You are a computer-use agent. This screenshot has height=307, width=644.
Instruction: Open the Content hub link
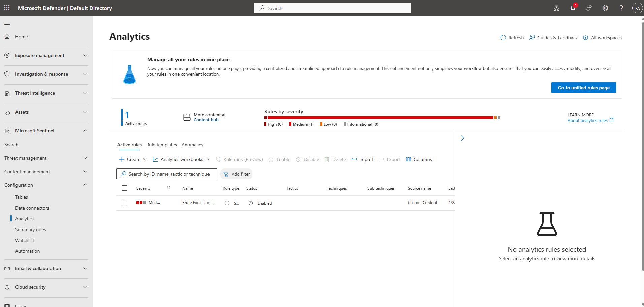206,120
